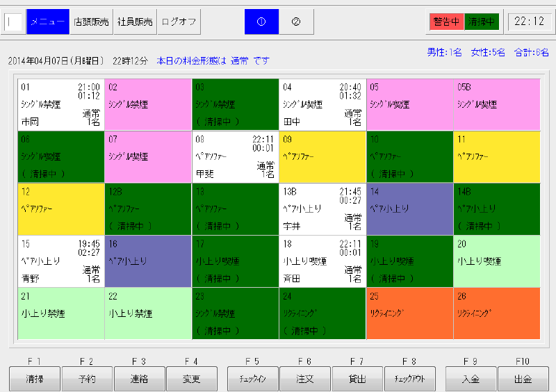Select room 01 occupied by 市岡
Viewport: 556px width, 392px height.
pyautogui.click(x=61, y=105)
